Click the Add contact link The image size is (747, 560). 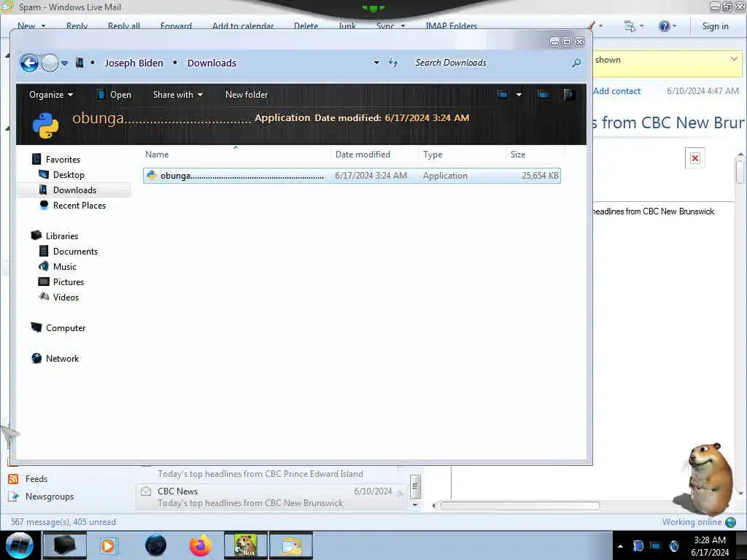click(616, 91)
